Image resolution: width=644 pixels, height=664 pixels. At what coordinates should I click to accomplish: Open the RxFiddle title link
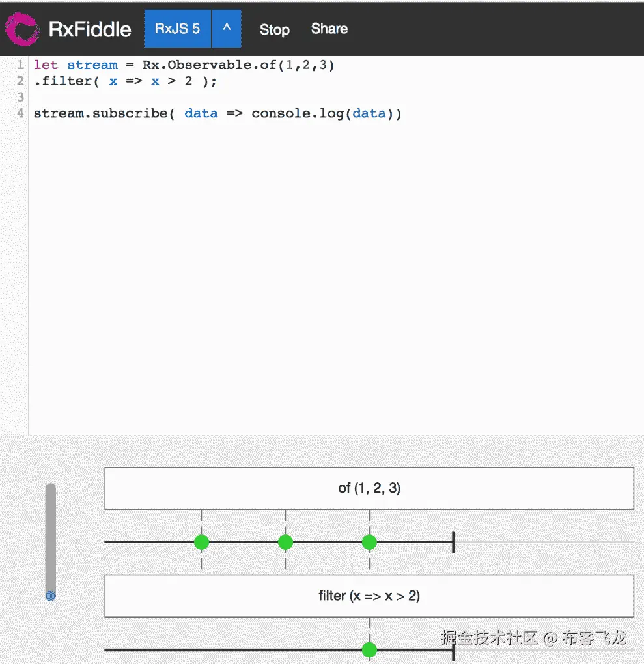coord(90,29)
